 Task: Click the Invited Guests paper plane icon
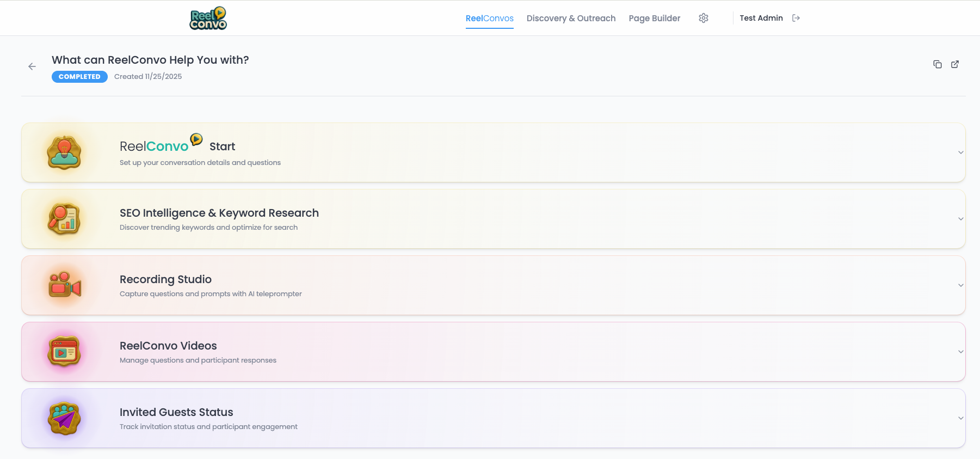(x=64, y=418)
